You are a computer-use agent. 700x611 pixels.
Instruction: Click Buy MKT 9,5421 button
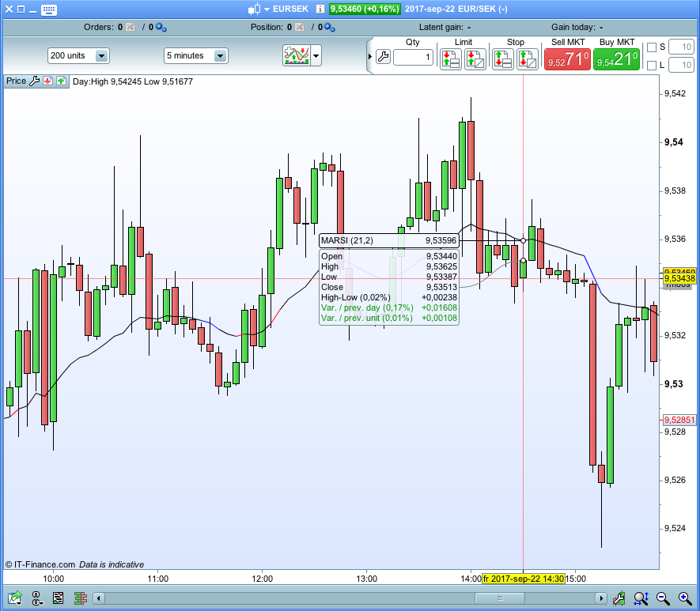click(x=616, y=58)
